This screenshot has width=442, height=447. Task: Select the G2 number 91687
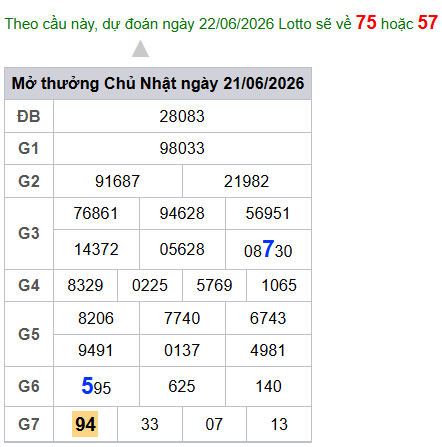(x=117, y=181)
